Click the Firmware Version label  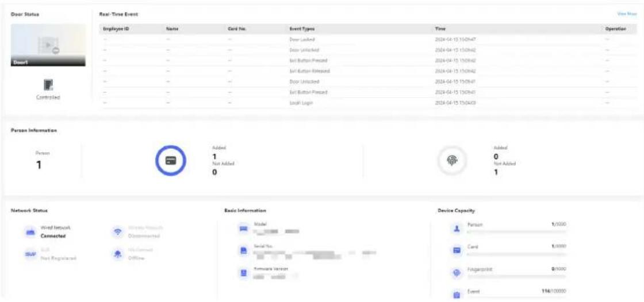pyautogui.click(x=270, y=268)
